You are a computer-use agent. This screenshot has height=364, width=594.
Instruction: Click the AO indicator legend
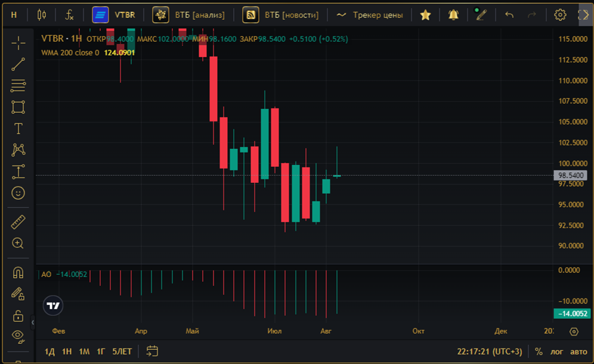(46, 274)
